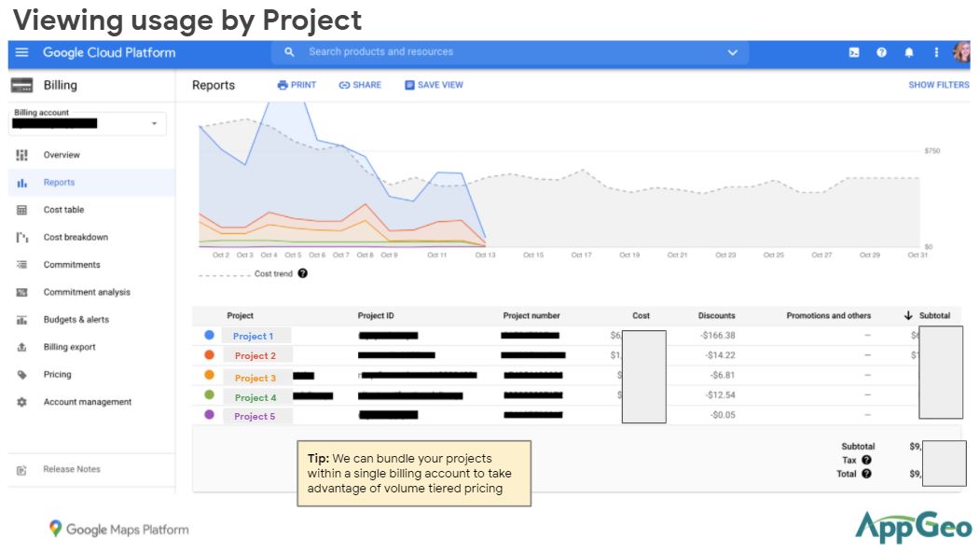Open the search products dropdown arrow
This screenshot has width=980, height=553.
pyautogui.click(x=733, y=52)
